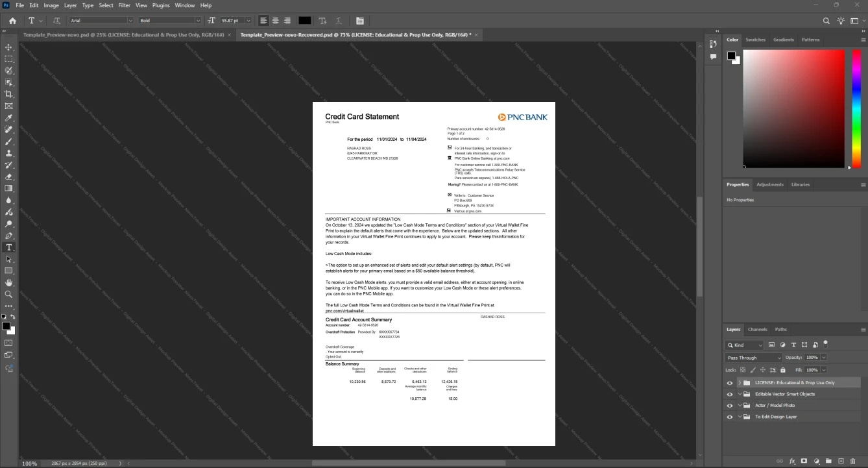
Task: Add a layer style (fx)
Action: (x=792, y=461)
